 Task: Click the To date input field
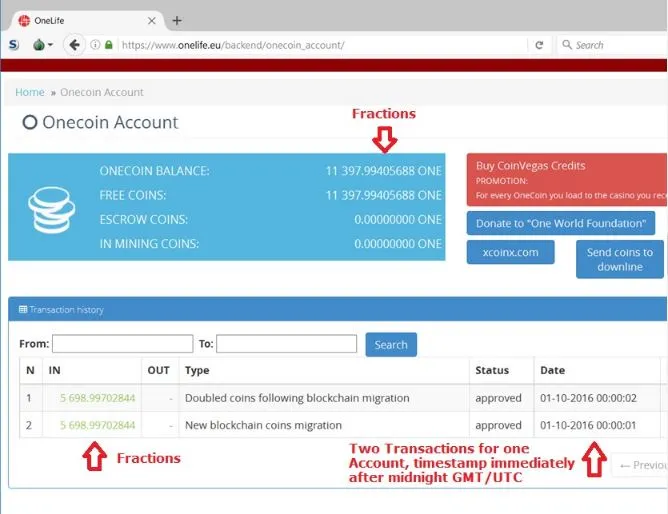pyautogui.click(x=286, y=344)
